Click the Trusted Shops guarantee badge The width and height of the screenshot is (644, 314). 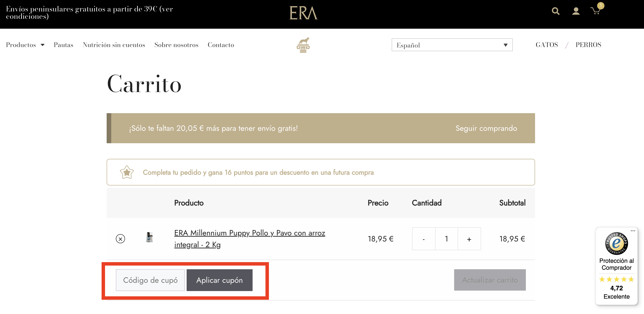(616, 243)
